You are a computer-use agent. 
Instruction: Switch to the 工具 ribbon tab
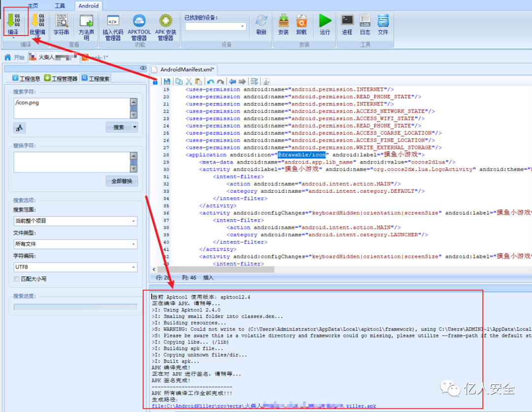[60, 5]
